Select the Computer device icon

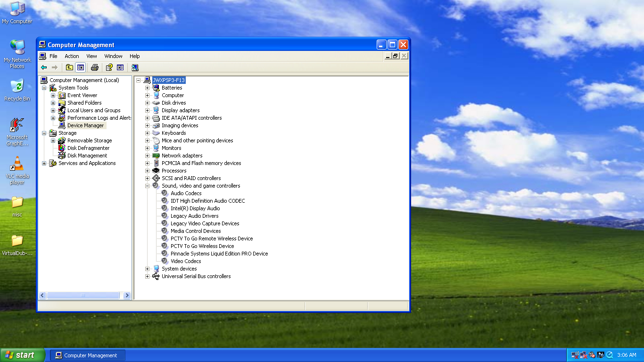click(156, 95)
